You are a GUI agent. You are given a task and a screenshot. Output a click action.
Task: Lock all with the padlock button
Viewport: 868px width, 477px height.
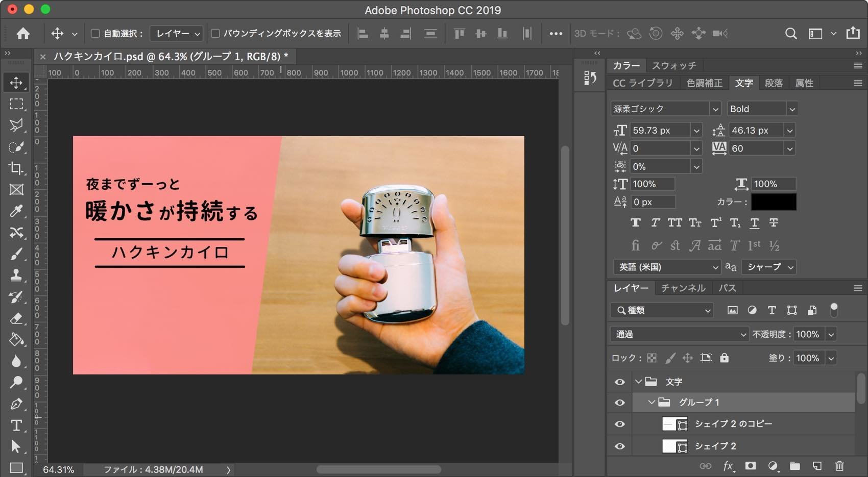click(x=724, y=358)
